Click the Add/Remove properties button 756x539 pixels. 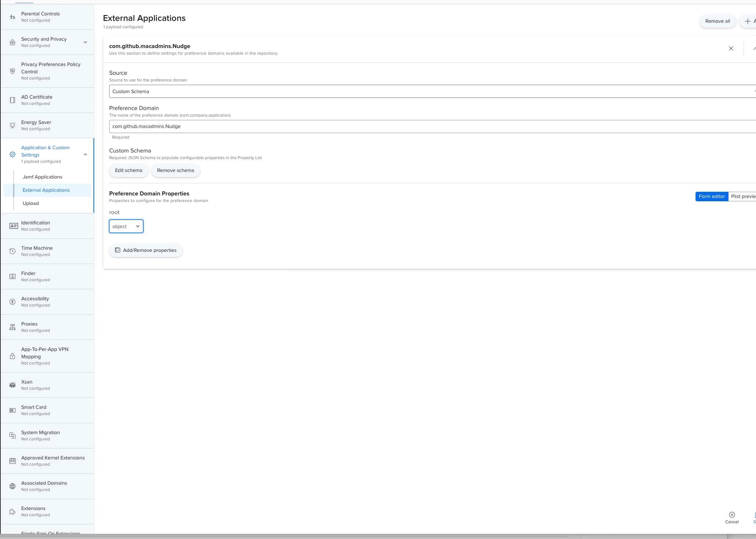click(146, 250)
